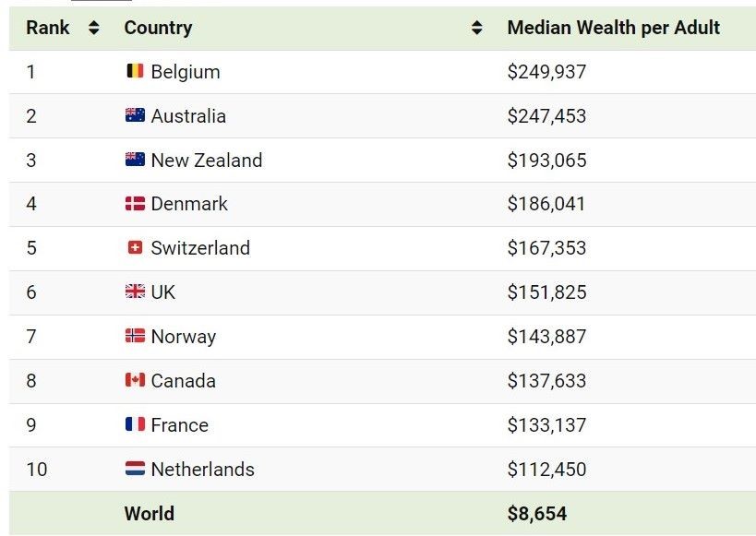Select the Belgium country name
The width and height of the screenshot is (756, 536).
pos(186,72)
